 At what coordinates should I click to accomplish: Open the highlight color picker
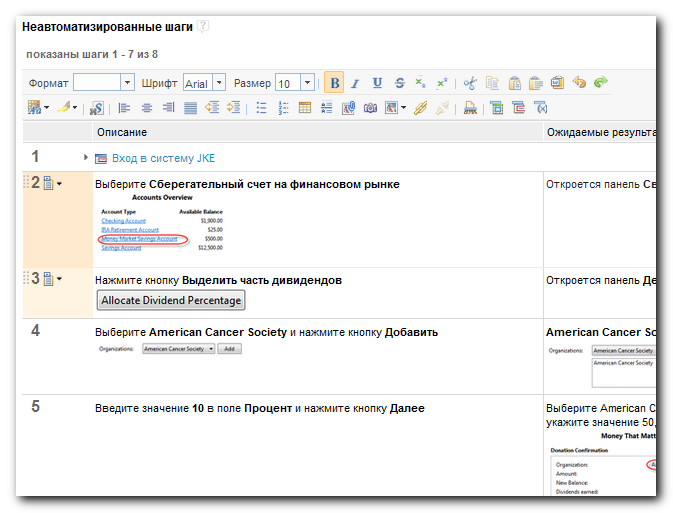point(67,107)
